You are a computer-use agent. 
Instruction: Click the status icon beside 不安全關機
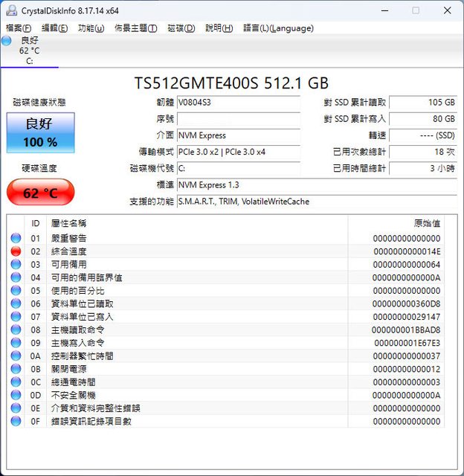coord(16,395)
